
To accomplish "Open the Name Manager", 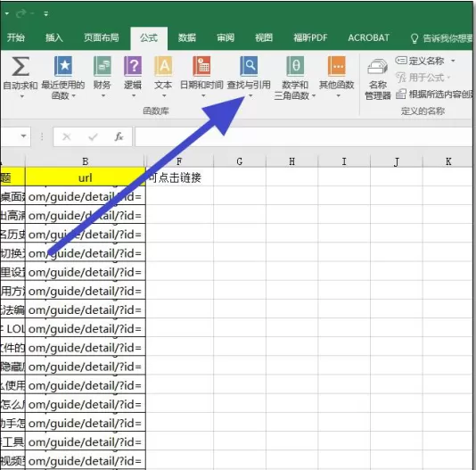I will tap(378, 79).
